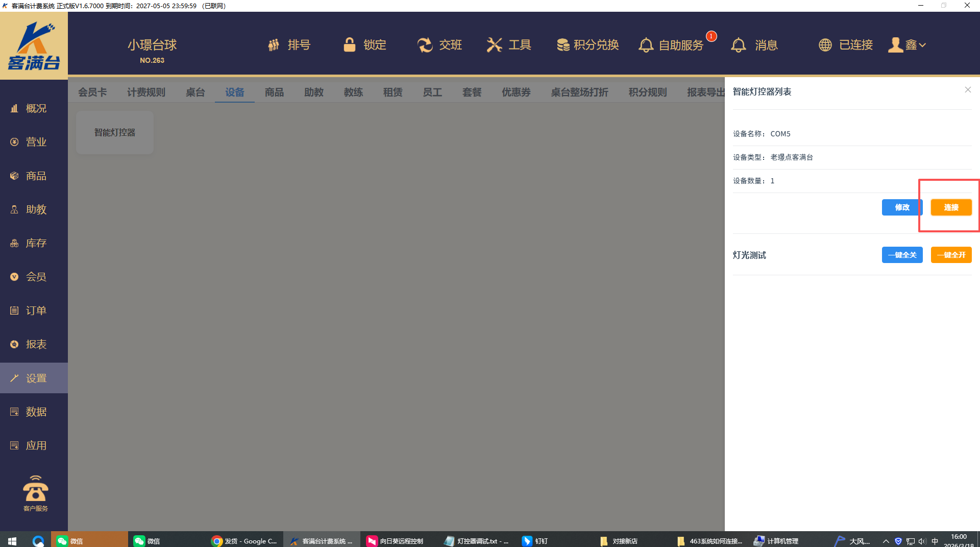Click the orange 连接 button

point(951,207)
